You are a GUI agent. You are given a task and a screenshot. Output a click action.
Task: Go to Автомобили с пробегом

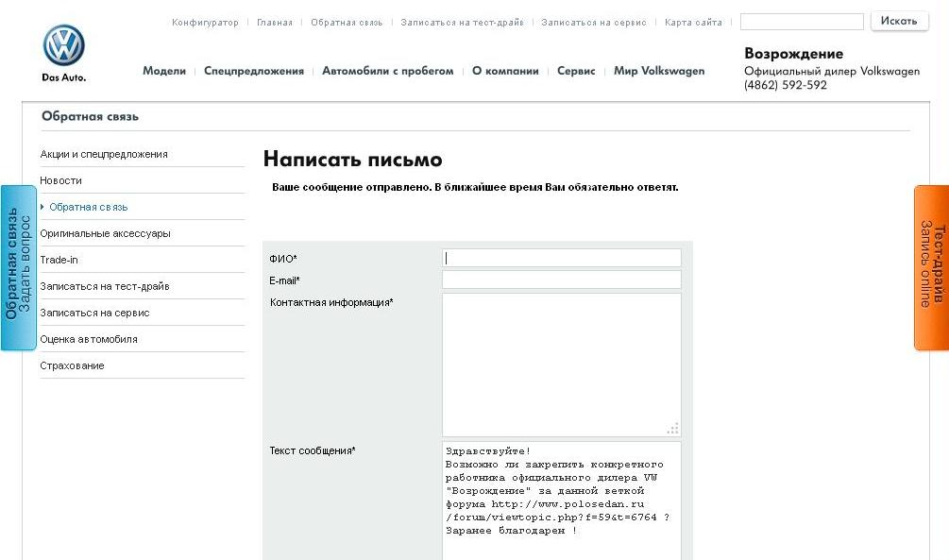point(387,71)
